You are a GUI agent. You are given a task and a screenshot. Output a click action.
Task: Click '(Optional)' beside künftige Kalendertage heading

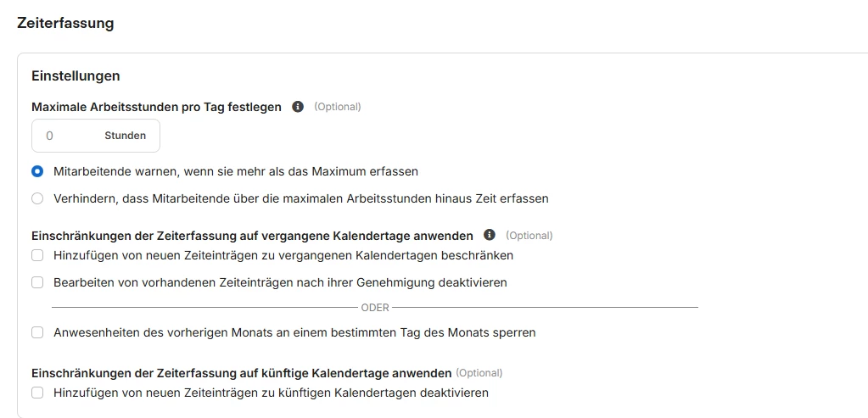[479, 373]
